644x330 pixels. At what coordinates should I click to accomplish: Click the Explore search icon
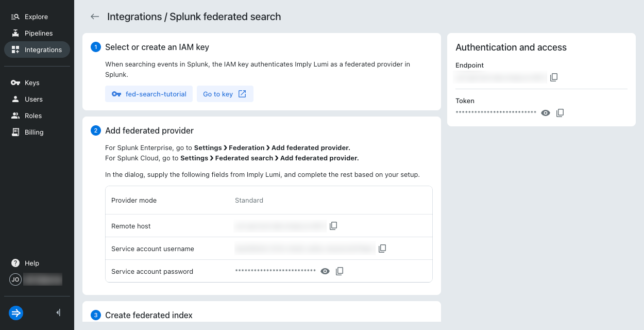tap(15, 16)
